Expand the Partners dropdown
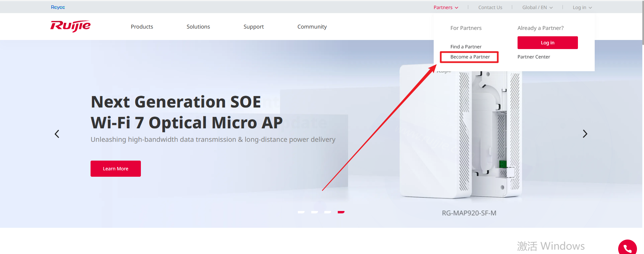The height and width of the screenshot is (254, 644). tap(446, 7)
